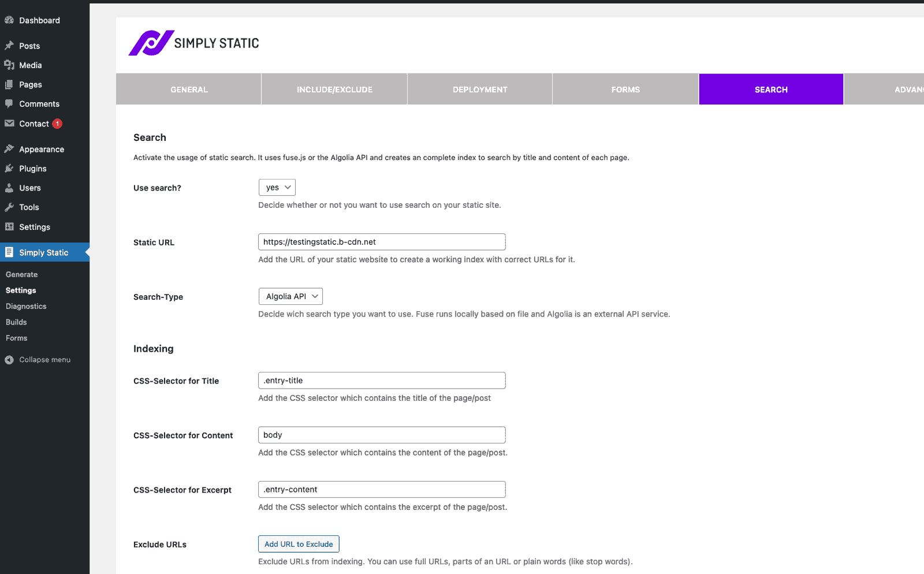Open the Simply Static Settings submenu link
Image resolution: width=924 pixels, height=574 pixels.
coord(21,290)
